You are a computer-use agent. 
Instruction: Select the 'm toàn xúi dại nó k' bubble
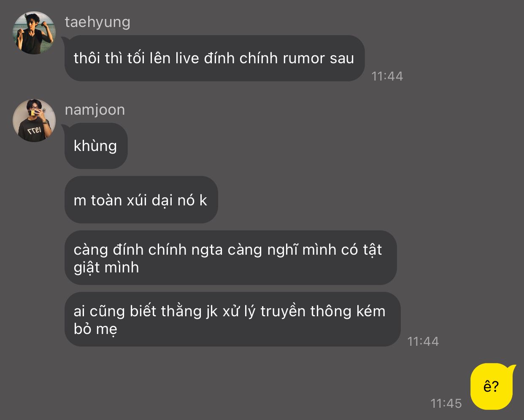(x=141, y=200)
